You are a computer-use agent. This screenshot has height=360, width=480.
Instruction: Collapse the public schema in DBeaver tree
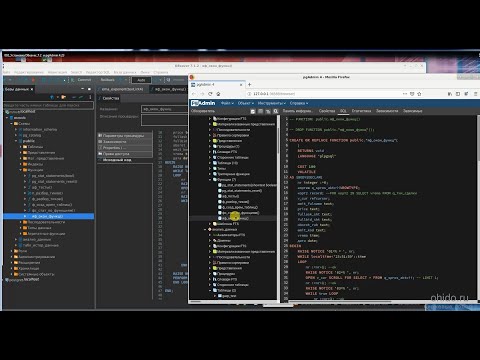(x=16, y=141)
